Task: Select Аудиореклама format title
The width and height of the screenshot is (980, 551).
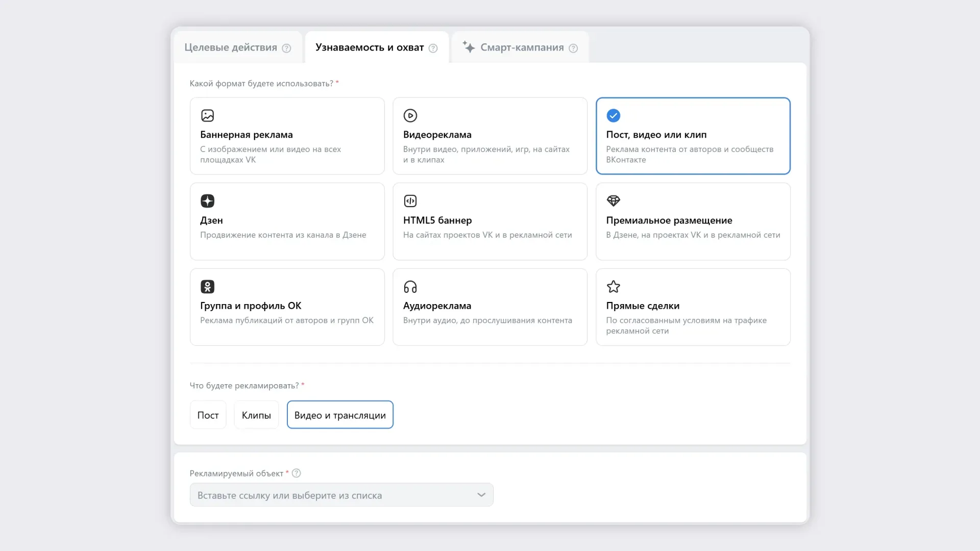Action: (x=437, y=306)
